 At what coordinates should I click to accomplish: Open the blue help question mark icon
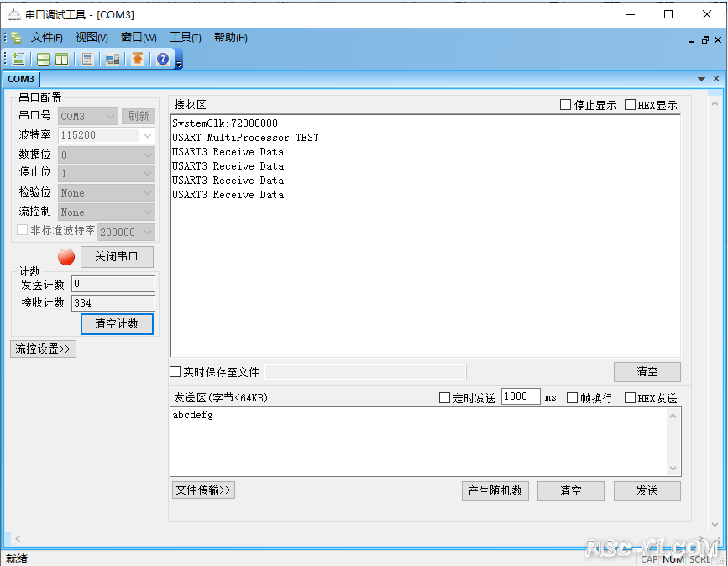163,59
